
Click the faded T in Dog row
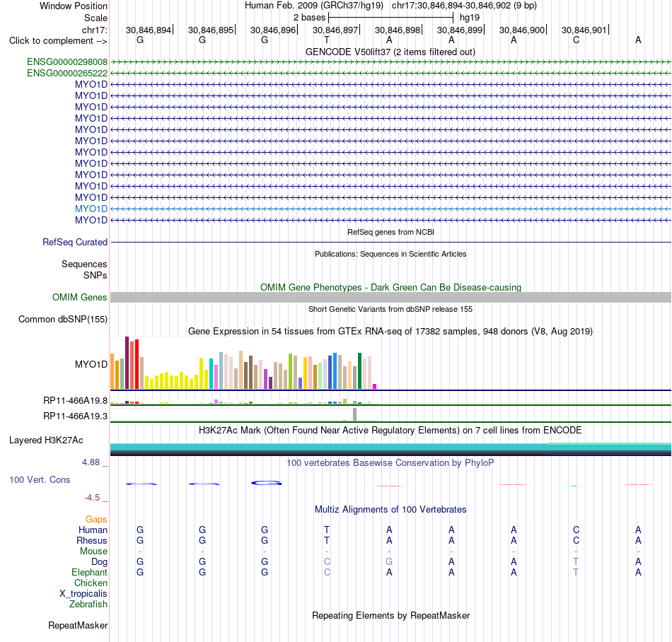coord(576,562)
